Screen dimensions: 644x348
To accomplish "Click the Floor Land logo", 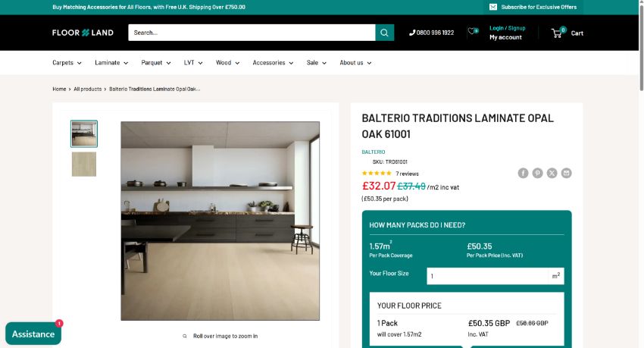I will click(x=83, y=33).
